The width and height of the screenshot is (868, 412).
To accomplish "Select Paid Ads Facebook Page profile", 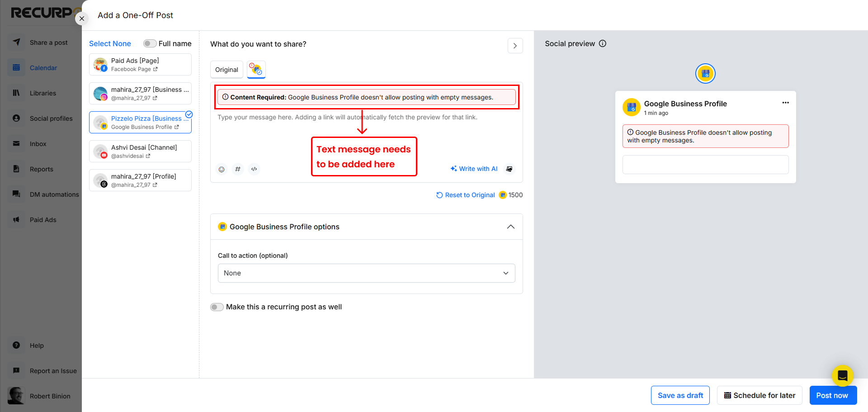I will pos(140,64).
